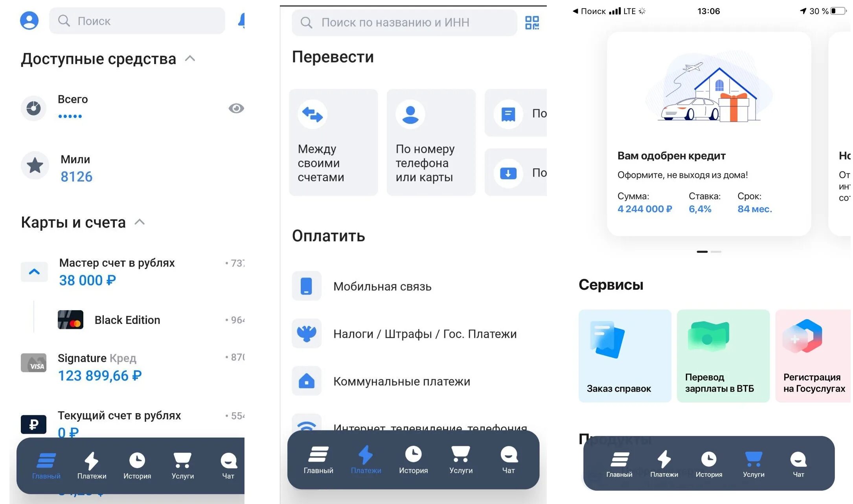The width and height of the screenshot is (853, 504).
Task: Tap the mobile payment icon
Action: tap(307, 286)
